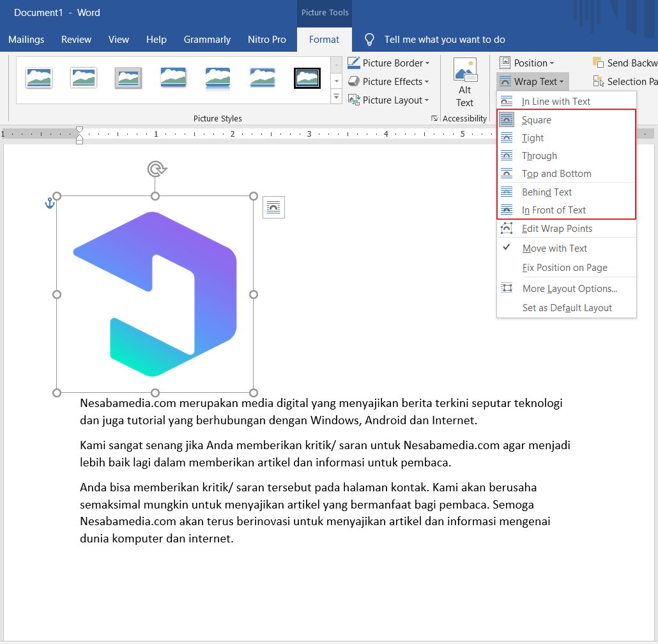Toggle Move with Text option
Screen dimensions: 658x644
click(x=567, y=249)
